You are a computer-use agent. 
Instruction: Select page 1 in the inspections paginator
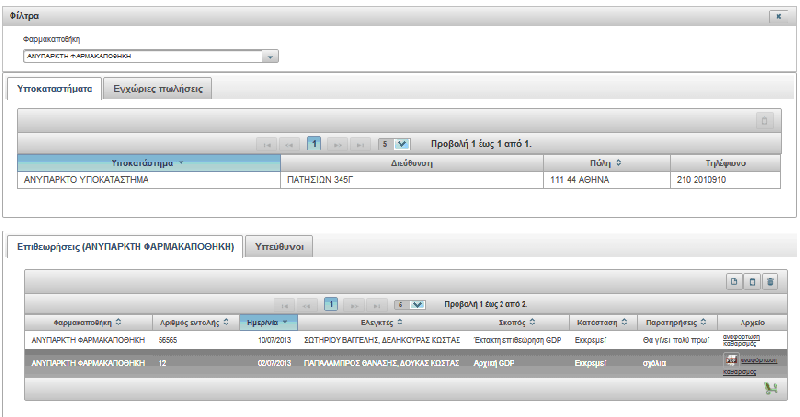point(331,305)
